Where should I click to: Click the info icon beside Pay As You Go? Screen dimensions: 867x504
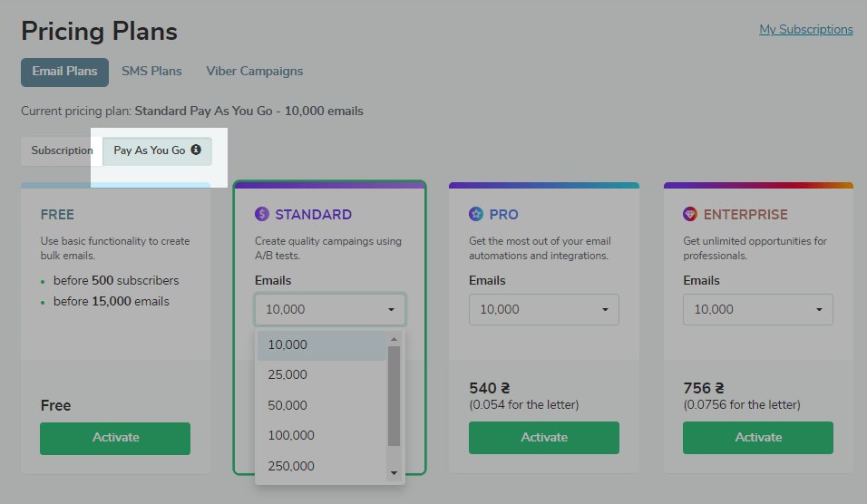[196, 150]
